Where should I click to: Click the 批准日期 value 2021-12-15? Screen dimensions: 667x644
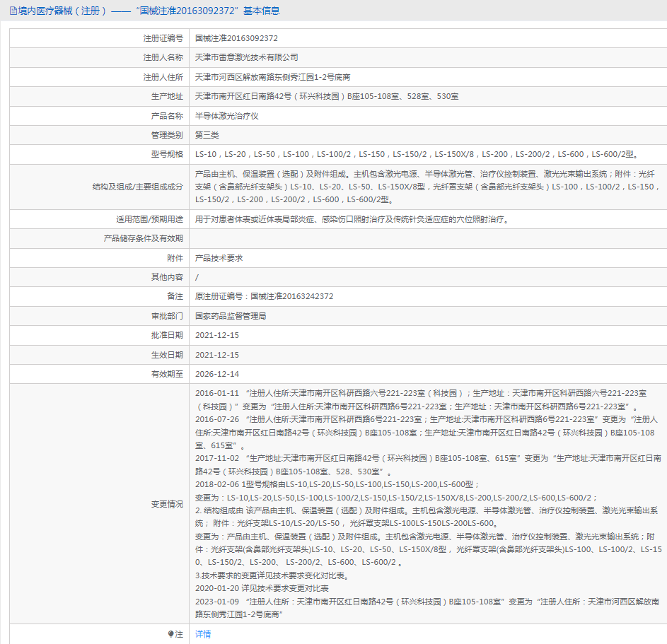(217, 335)
